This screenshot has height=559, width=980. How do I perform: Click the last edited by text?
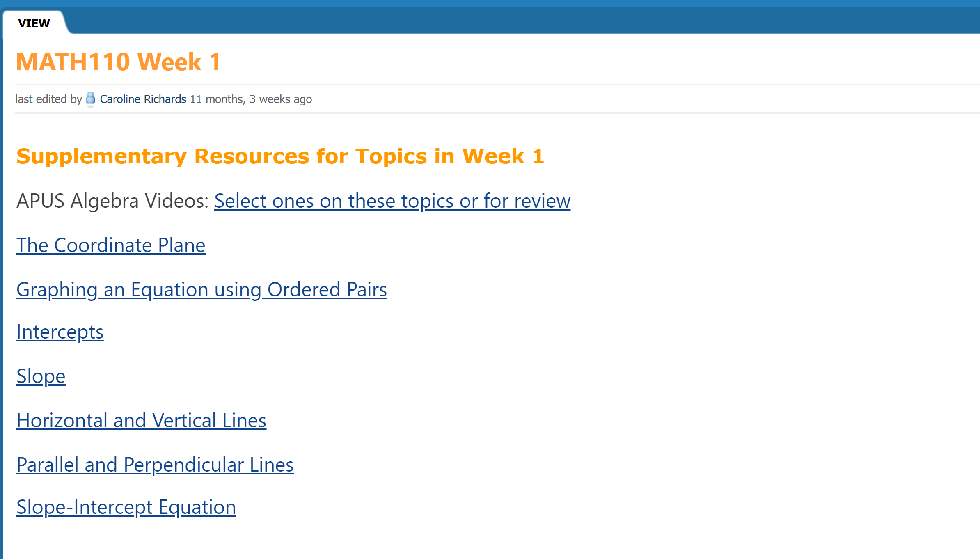[x=49, y=99]
